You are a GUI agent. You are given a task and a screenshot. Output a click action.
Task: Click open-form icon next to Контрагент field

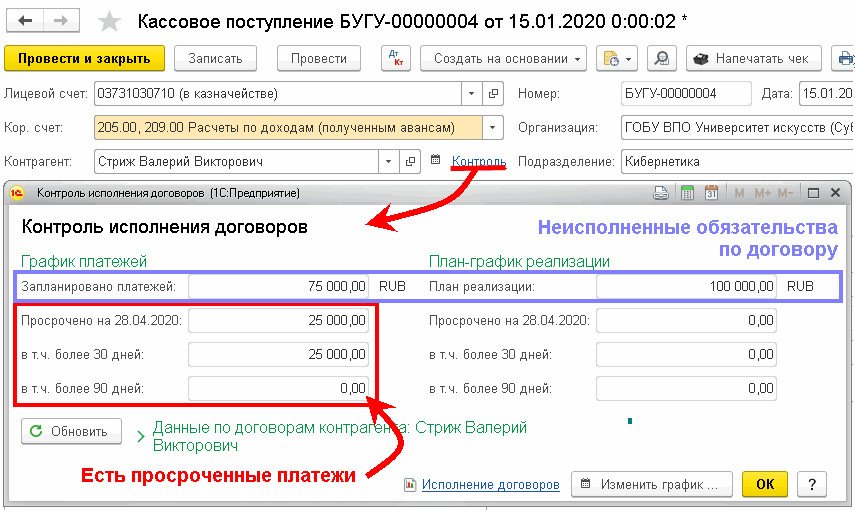point(410,161)
